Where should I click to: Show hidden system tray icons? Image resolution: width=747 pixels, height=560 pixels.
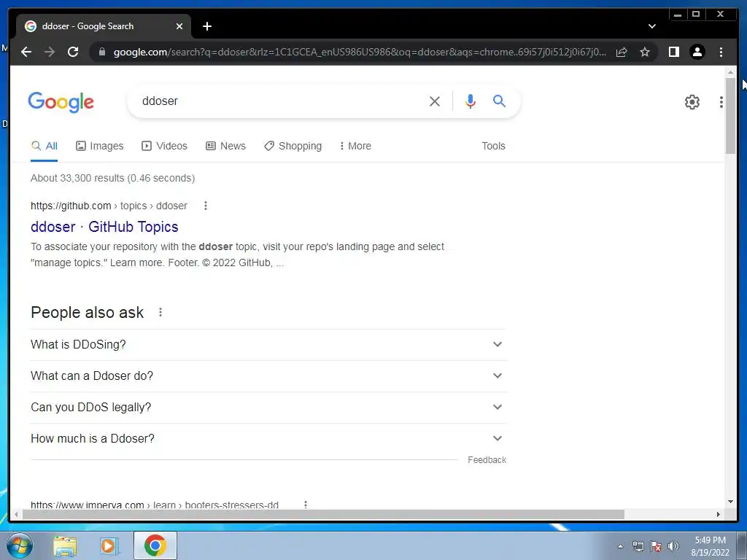pos(620,546)
